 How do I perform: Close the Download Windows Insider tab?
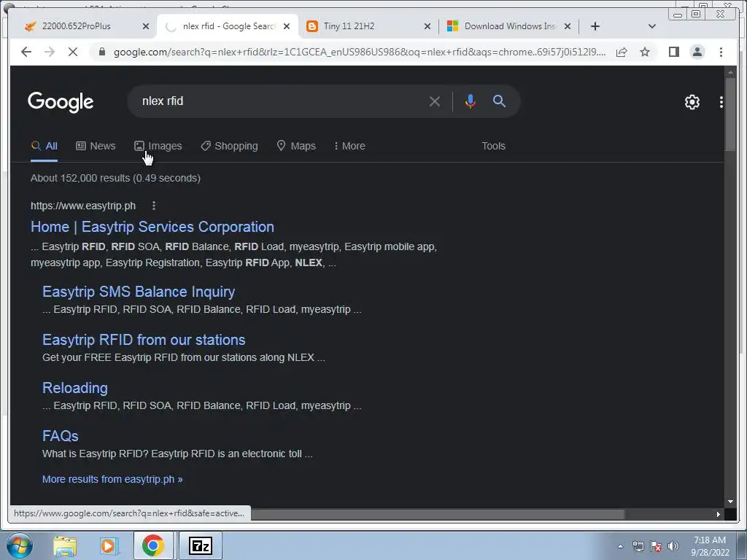pos(568,26)
